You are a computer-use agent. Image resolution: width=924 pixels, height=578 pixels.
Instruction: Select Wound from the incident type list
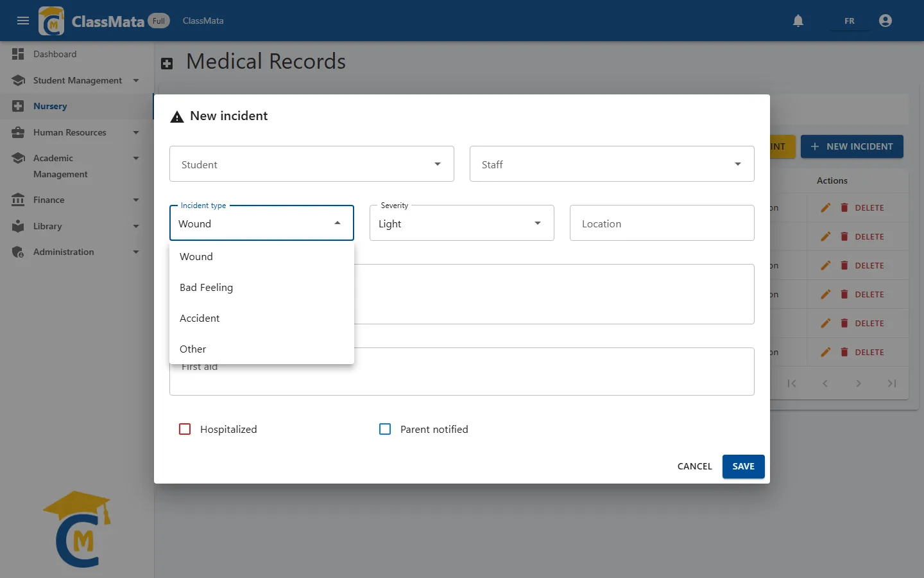(x=262, y=256)
